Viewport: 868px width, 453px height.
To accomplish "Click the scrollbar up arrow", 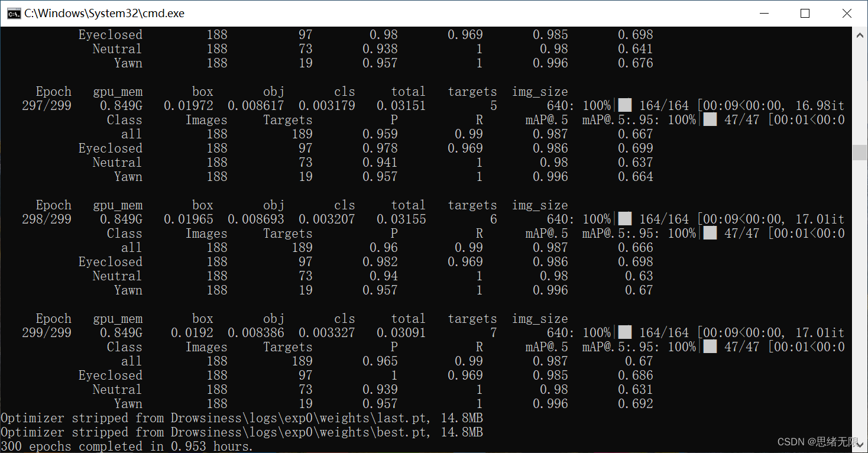I will click(860, 34).
